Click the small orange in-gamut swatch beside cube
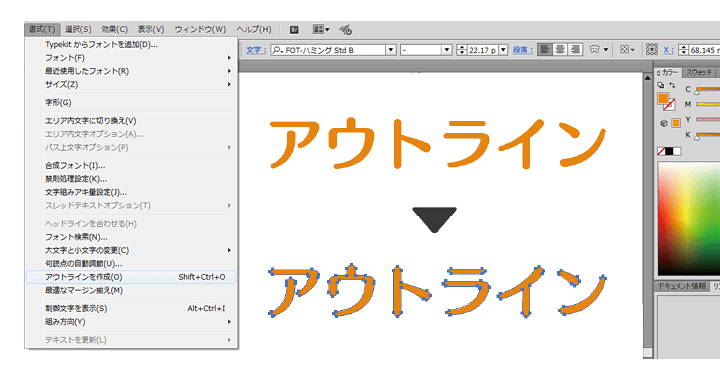 coord(675,123)
